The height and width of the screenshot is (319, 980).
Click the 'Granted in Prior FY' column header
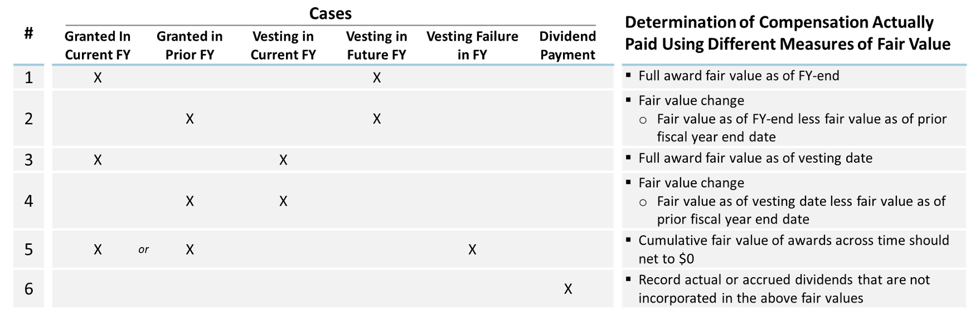[x=190, y=45]
